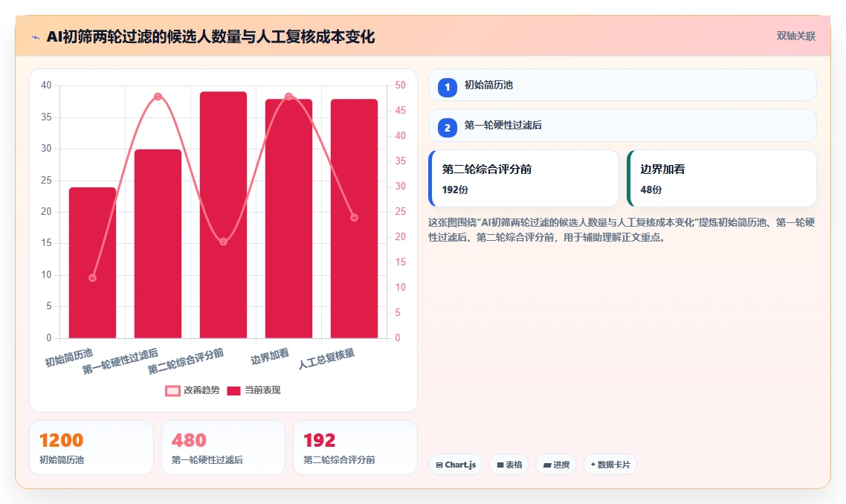
Task: Click the right axis value 50
Action: tap(401, 85)
